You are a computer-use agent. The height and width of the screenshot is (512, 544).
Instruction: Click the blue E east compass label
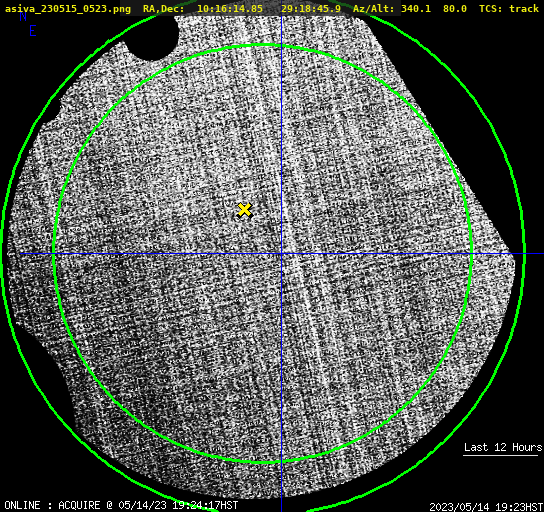[x=33, y=31]
